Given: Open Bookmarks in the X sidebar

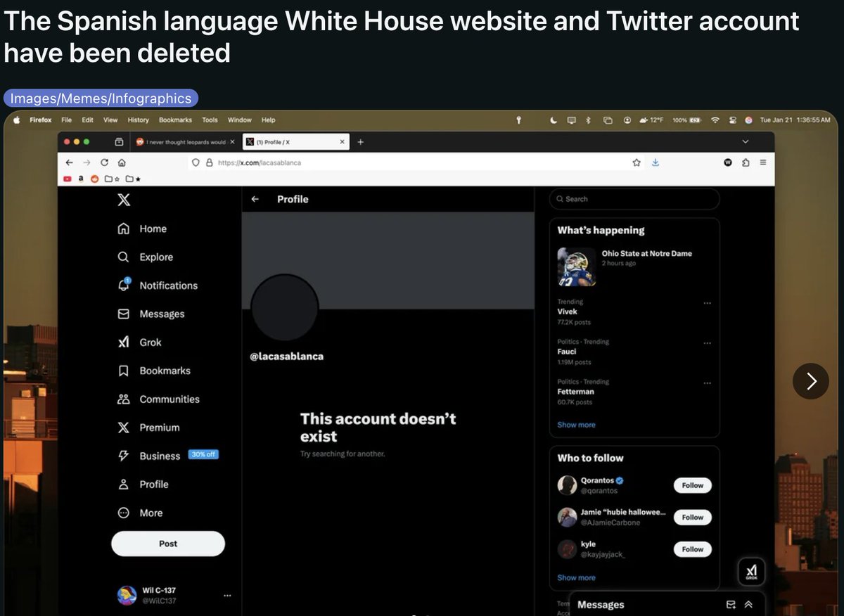Looking at the screenshot, I should click(x=154, y=371).
